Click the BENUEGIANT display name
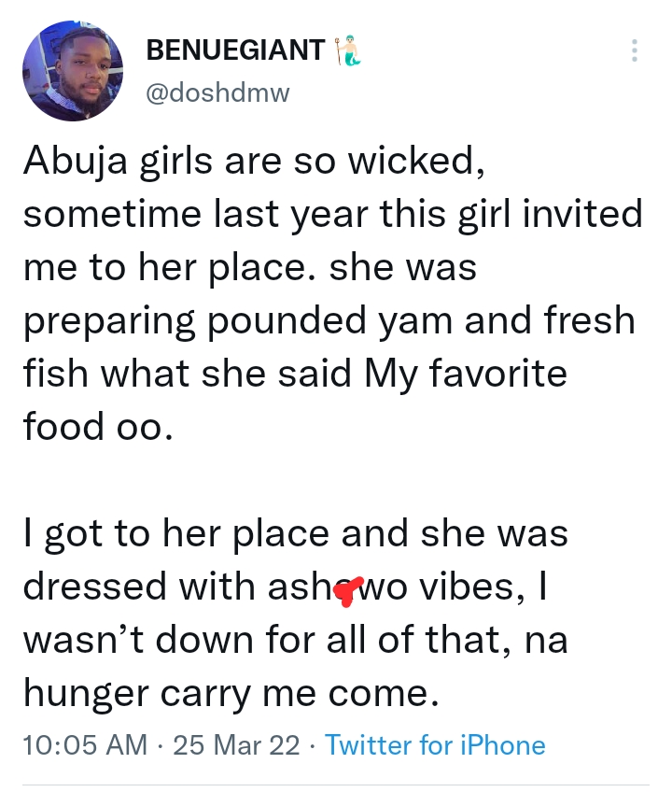This screenshot has width=672, height=792. click(235, 50)
